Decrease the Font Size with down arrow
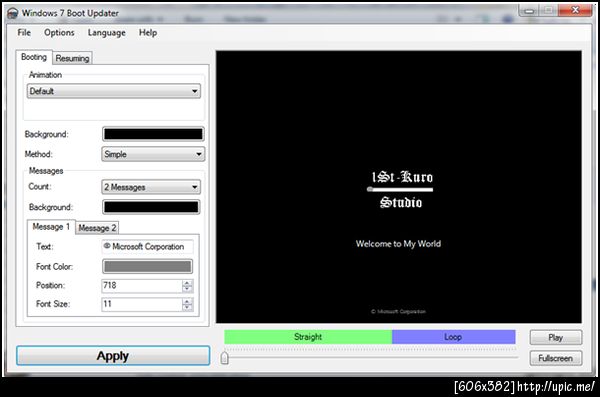 tap(187, 307)
